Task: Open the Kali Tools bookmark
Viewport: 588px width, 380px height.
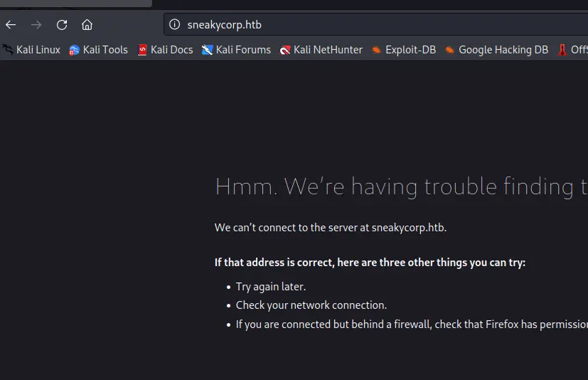Action: coord(99,50)
